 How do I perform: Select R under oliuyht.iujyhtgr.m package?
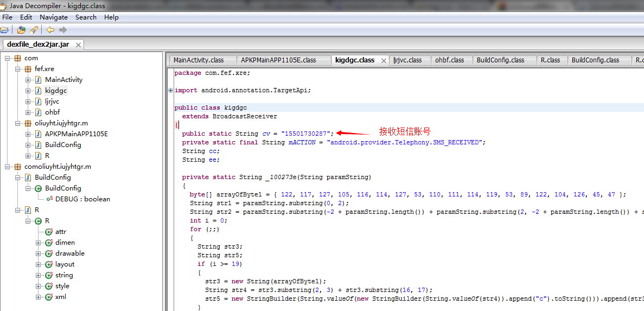click(47, 156)
